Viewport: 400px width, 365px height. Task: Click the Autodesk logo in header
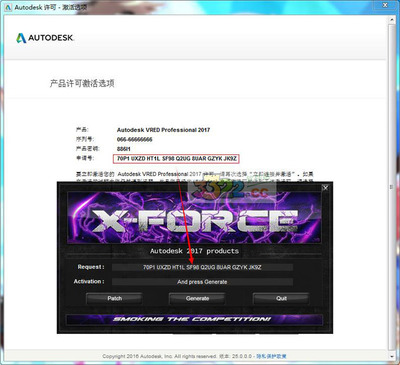(x=45, y=38)
